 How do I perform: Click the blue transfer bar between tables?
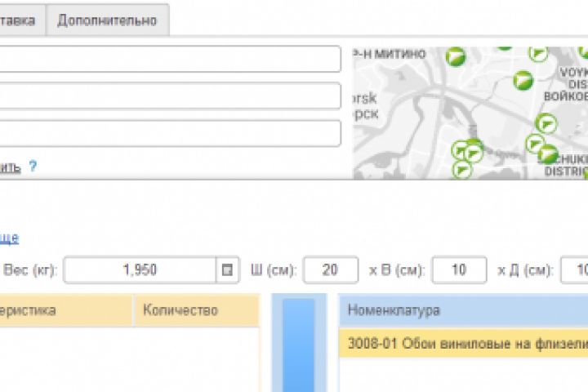[299, 345]
